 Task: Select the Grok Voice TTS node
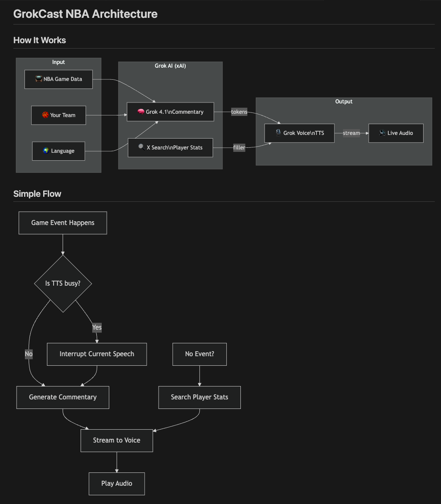(x=299, y=133)
